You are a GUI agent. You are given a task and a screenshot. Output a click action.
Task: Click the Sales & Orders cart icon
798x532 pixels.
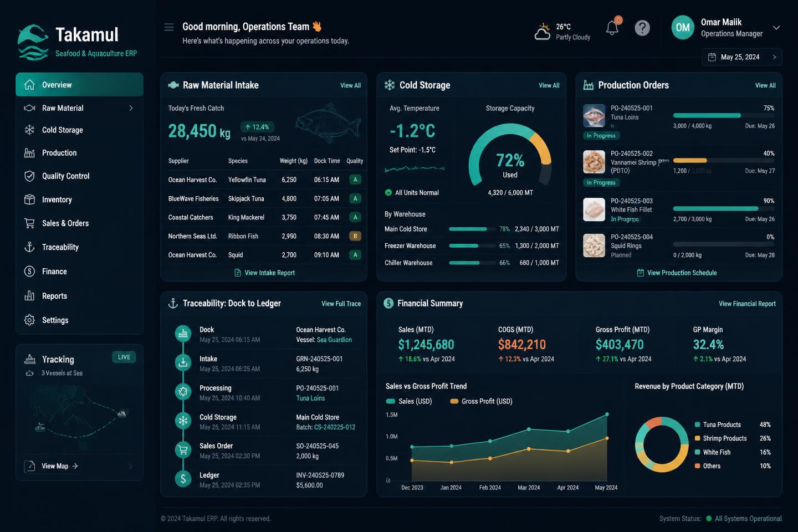click(29, 223)
